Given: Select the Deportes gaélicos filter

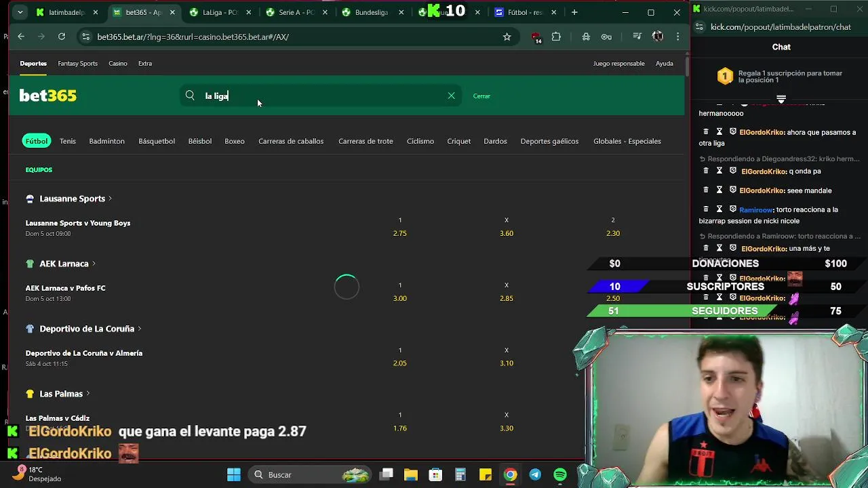Looking at the screenshot, I should click(x=549, y=141).
